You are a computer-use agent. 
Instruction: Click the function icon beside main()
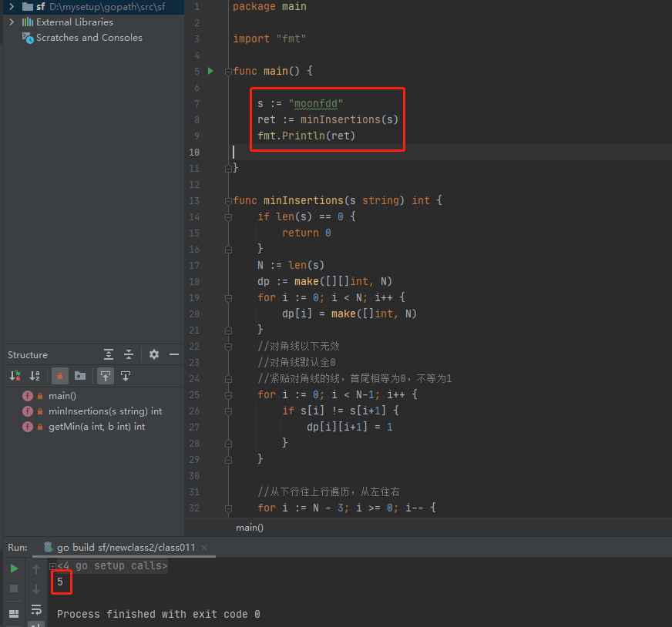coord(28,396)
